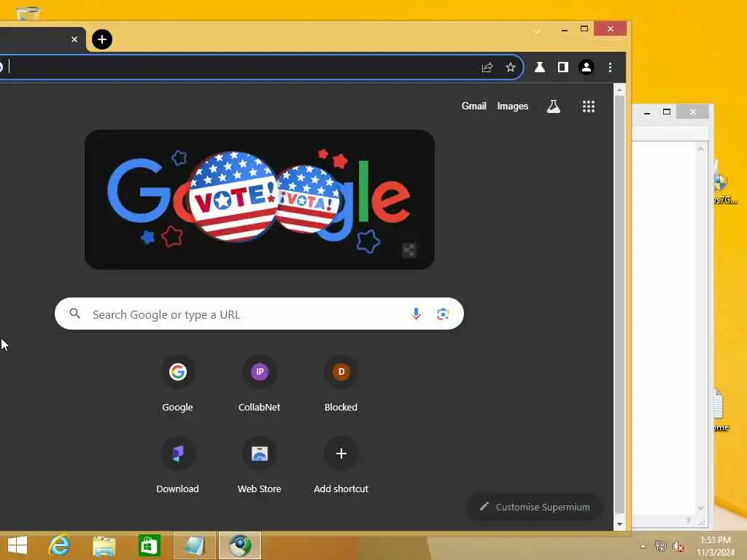Click the magnifier icon in search box
Image resolution: width=747 pixels, height=560 pixels.
coord(75,314)
